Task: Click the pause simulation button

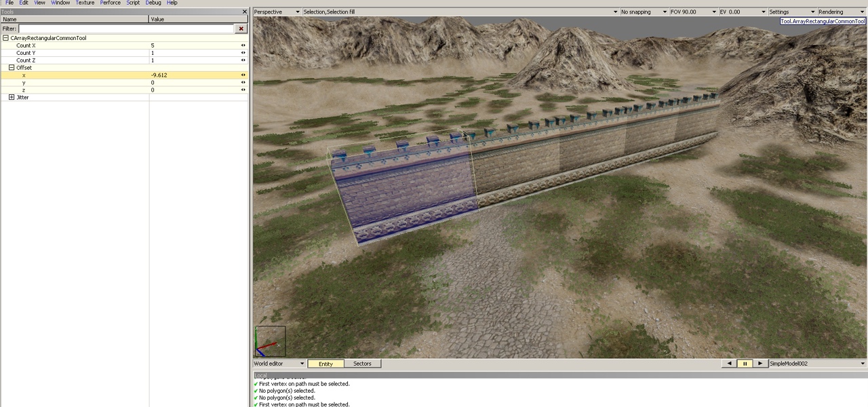Action: [745, 364]
